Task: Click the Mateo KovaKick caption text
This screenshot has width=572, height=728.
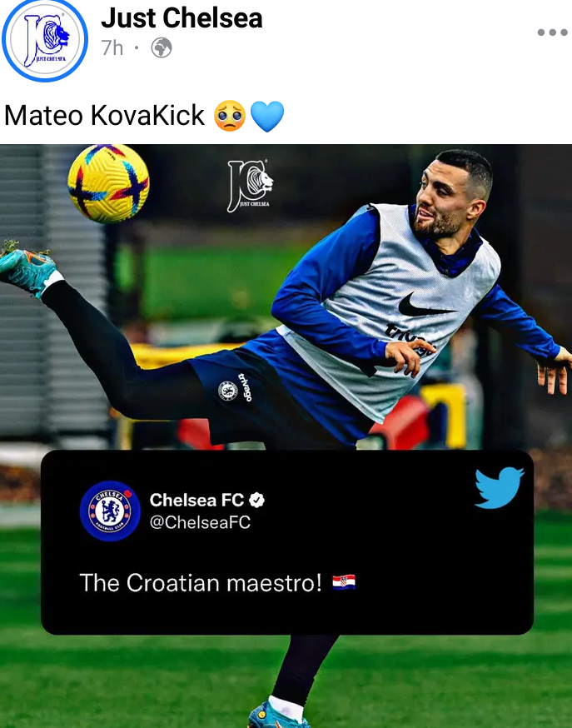Action: pos(104,115)
